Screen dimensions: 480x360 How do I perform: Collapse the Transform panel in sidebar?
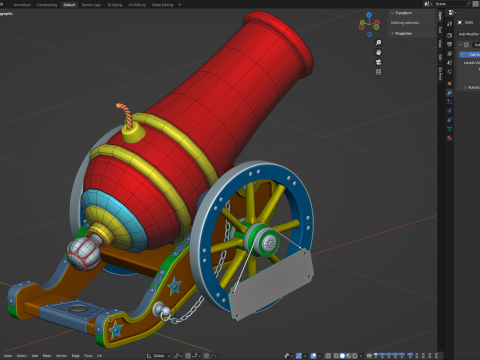[392, 13]
